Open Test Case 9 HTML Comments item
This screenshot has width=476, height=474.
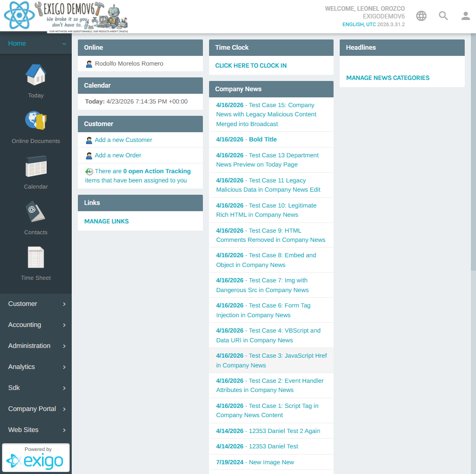point(271,235)
